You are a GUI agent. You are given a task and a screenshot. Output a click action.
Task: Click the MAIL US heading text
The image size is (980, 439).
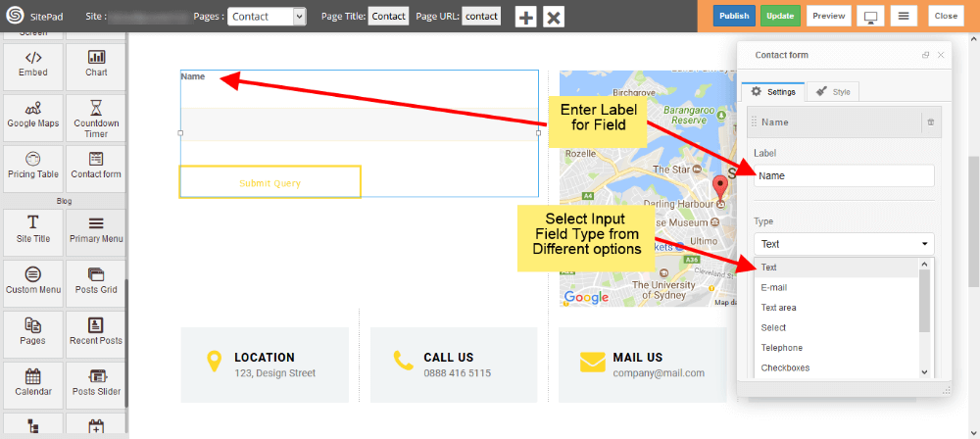click(638, 358)
